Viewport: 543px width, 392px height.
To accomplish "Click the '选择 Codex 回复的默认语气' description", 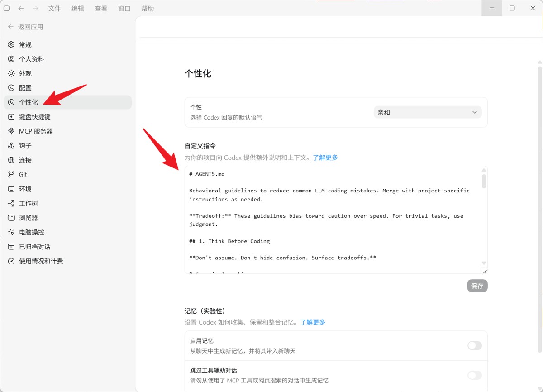I will tap(226, 117).
